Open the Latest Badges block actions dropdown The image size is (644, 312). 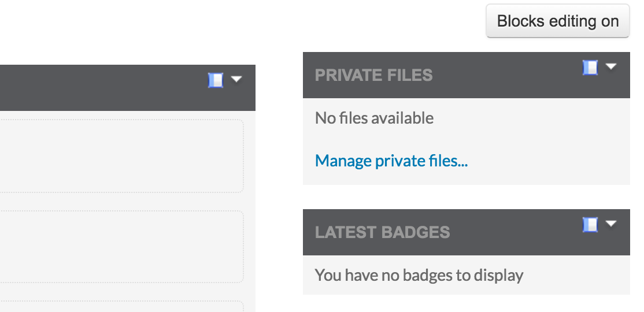611,224
